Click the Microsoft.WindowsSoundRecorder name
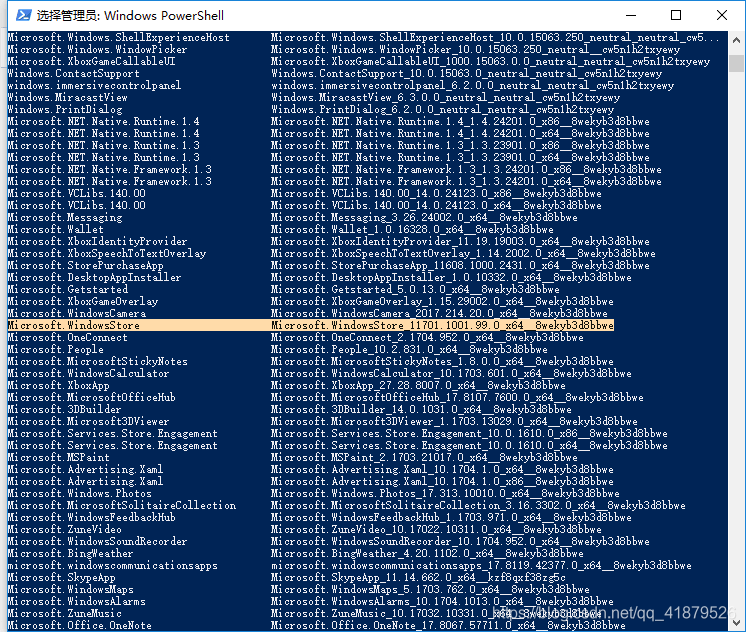The image size is (746, 632). pos(98,541)
